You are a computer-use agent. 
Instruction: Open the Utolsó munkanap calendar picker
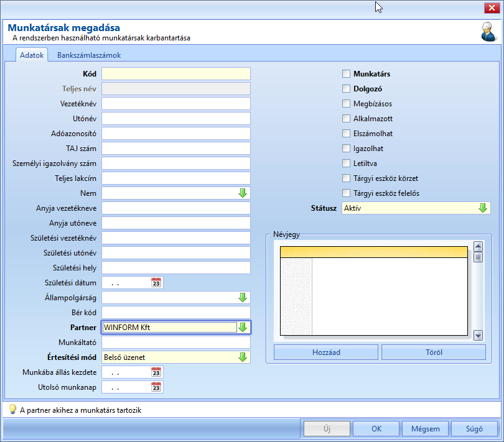tap(156, 387)
